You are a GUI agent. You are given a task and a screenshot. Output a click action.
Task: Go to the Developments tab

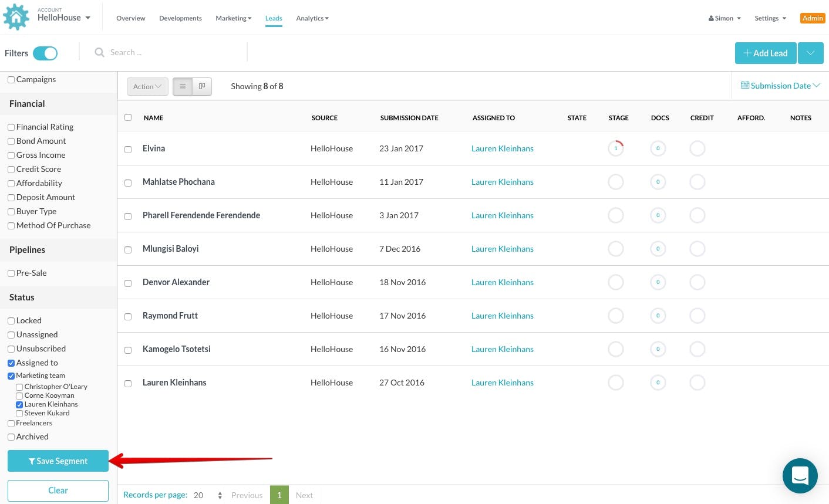click(180, 18)
